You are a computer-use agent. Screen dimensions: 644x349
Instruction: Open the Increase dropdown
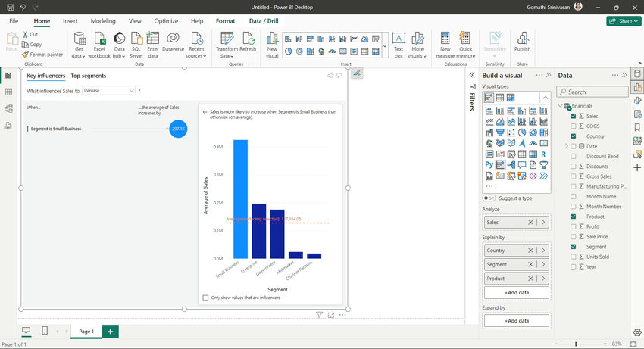[108, 91]
